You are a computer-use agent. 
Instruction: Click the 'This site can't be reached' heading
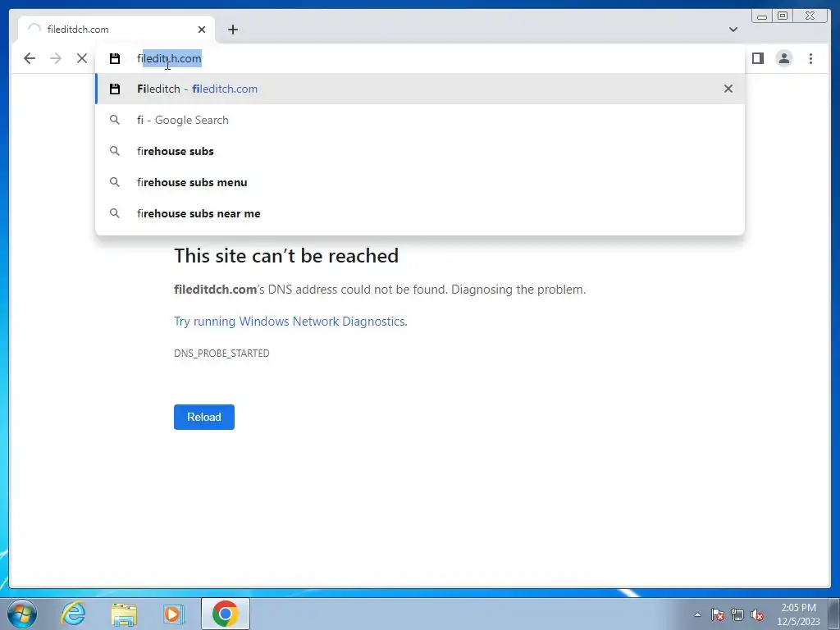tap(286, 256)
